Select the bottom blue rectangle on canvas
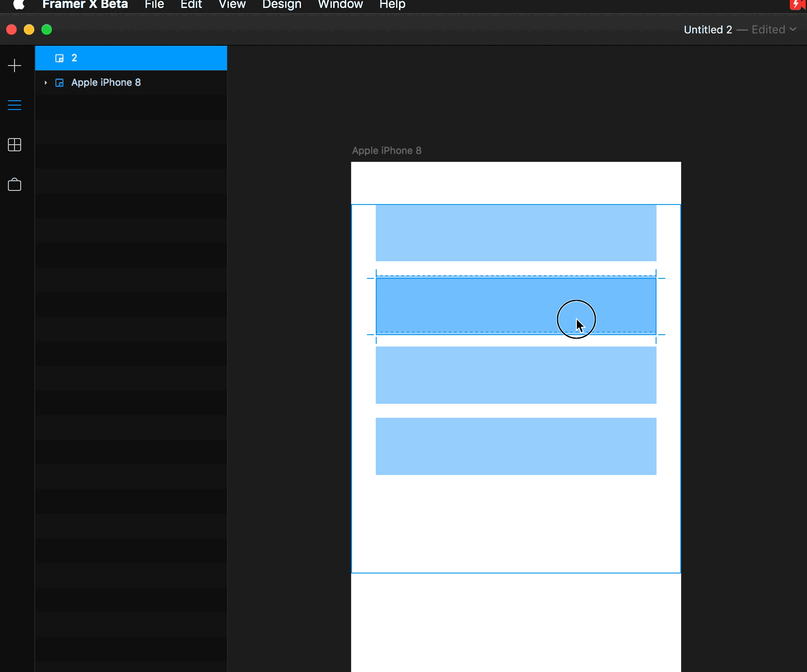Screen dimensions: 807x672 coord(516,446)
